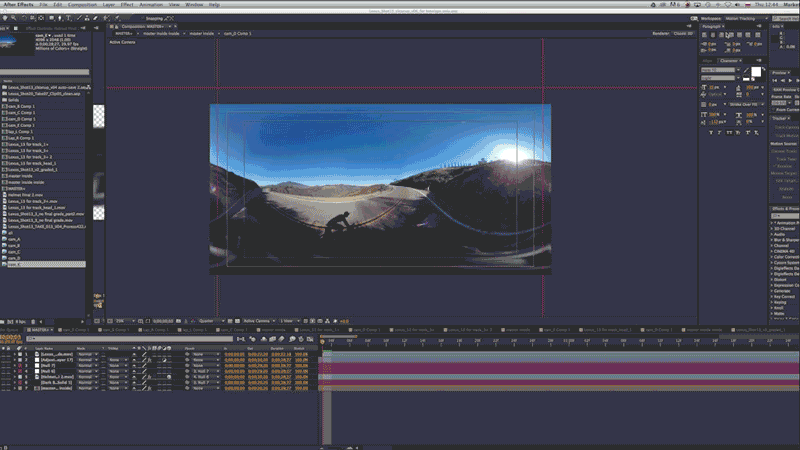The width and height of the screenshot is (800, 450).
Task: Open the Effect menu
Action: tap(127, 5)
